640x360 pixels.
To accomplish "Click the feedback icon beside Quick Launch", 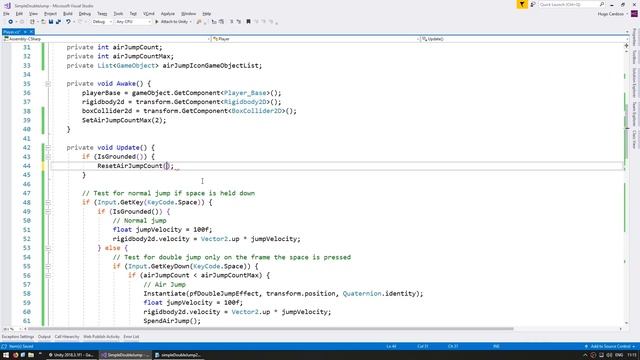I will pos(533,4).
